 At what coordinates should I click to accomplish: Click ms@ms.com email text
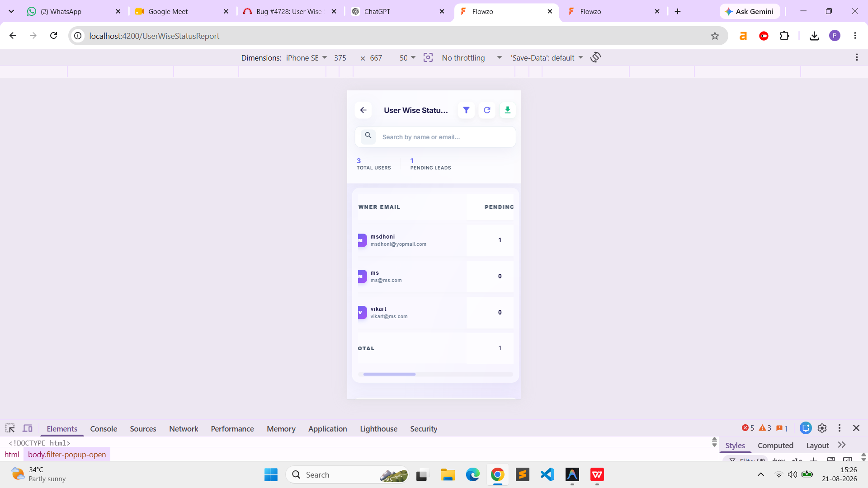[x=386, y=281]
